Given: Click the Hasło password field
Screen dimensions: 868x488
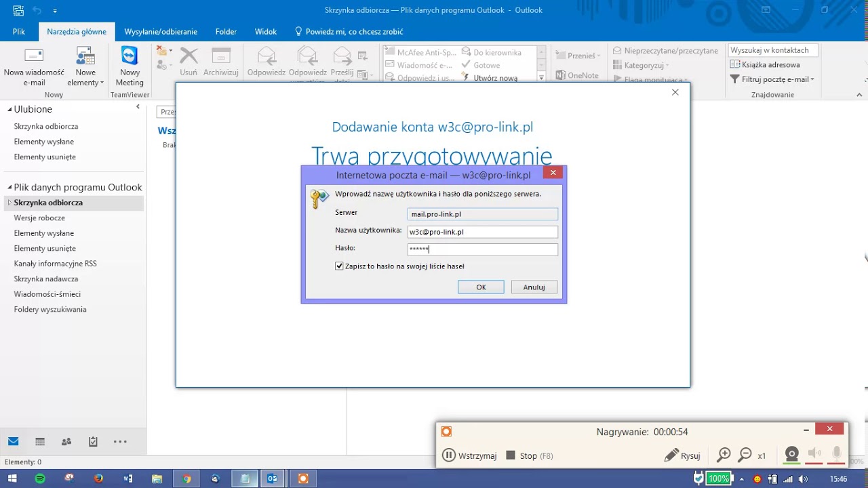Looking at the screenshot, I should pos(483,249).
